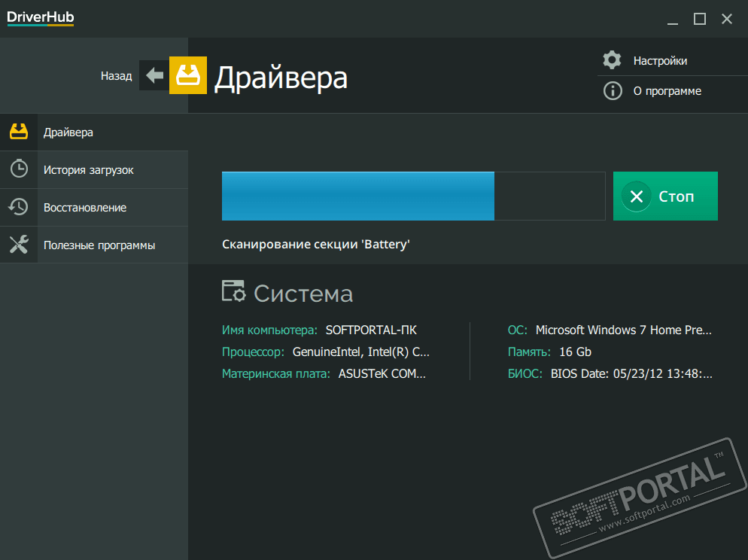Click the Назад back label

tap(117, 76)
